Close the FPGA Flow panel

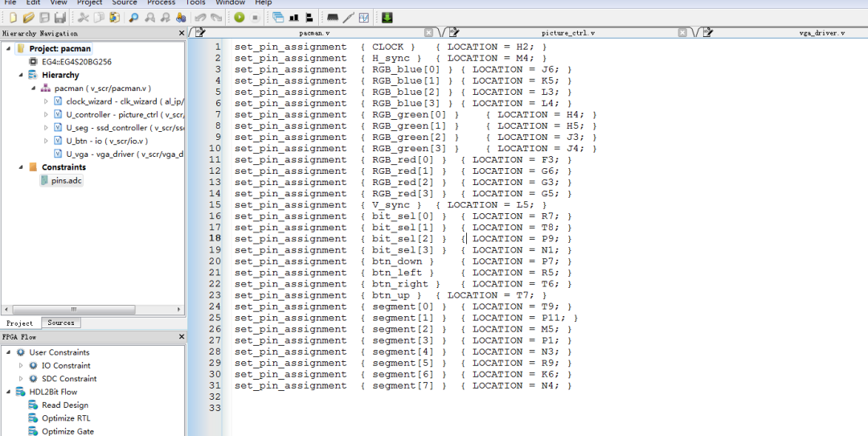point(182,336)
